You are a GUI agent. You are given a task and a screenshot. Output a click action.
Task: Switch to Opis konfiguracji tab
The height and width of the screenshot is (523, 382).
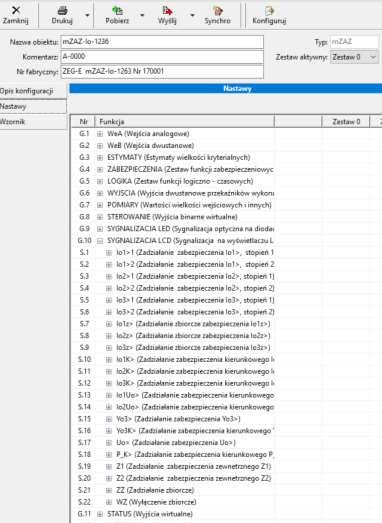(x=33, y=91)
